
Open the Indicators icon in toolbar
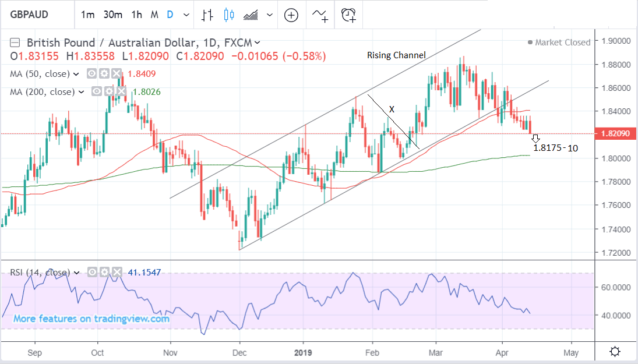point(320,15)
